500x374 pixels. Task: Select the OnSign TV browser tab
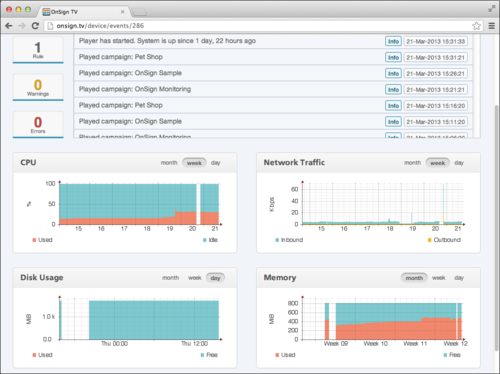point(83,12)
